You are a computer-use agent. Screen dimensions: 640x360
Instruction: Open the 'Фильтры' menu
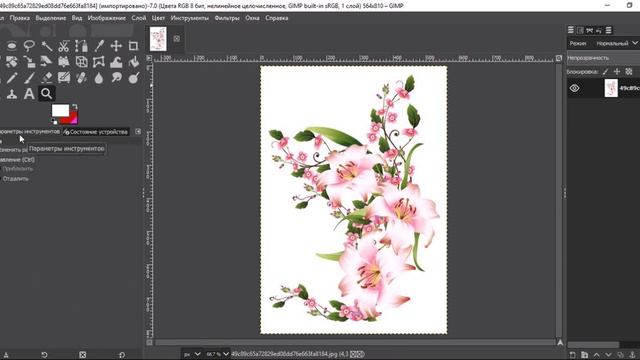tap(227, 18)
